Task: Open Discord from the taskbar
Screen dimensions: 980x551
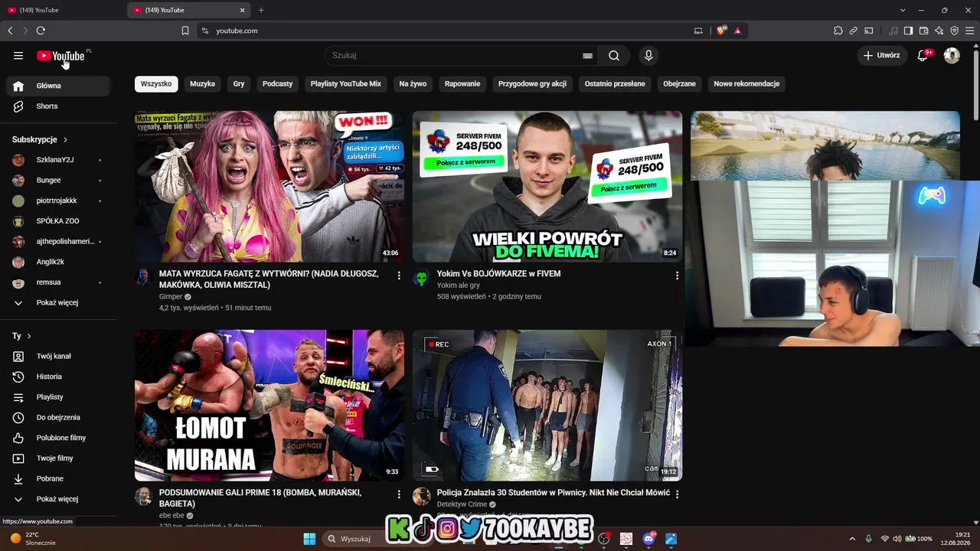Action: pos(649,539)
